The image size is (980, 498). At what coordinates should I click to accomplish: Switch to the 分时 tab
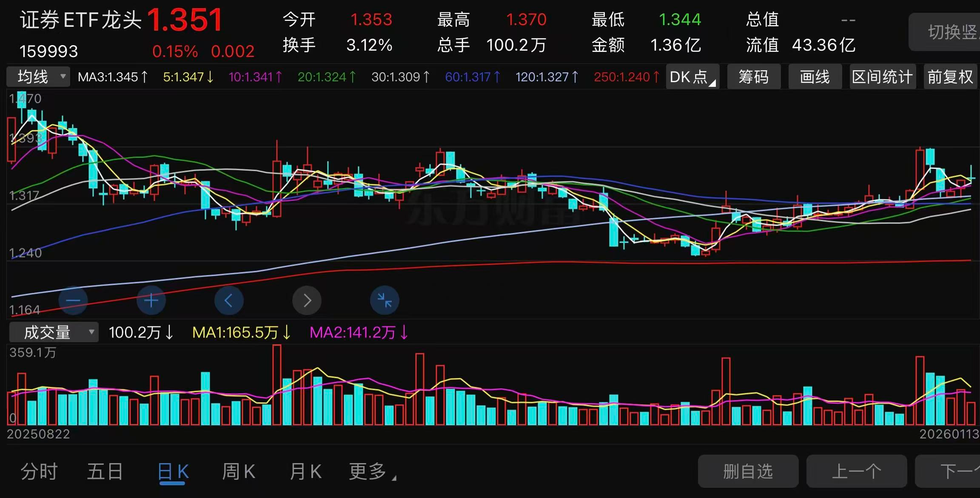(x=39, y=472)
